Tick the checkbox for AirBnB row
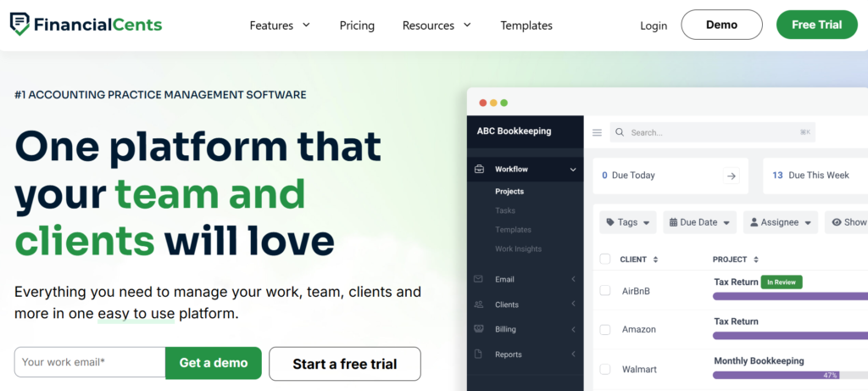 pyautogui.click(x=605, y=290)
